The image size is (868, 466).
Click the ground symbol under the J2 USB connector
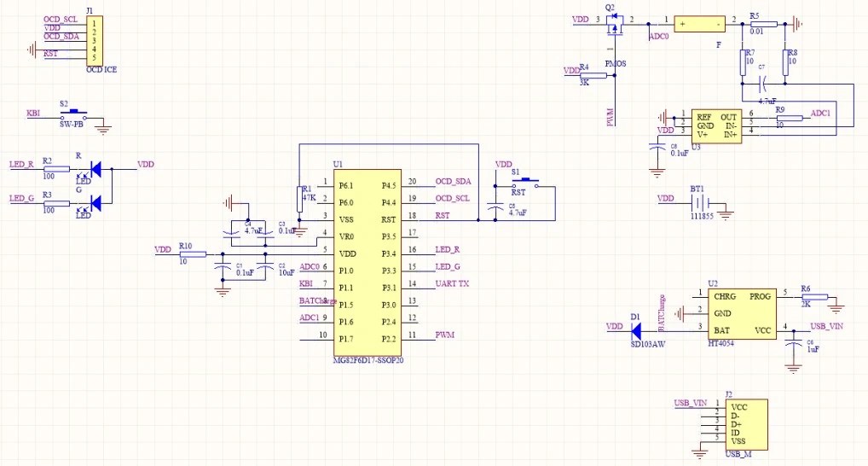(x=700, y=454)
